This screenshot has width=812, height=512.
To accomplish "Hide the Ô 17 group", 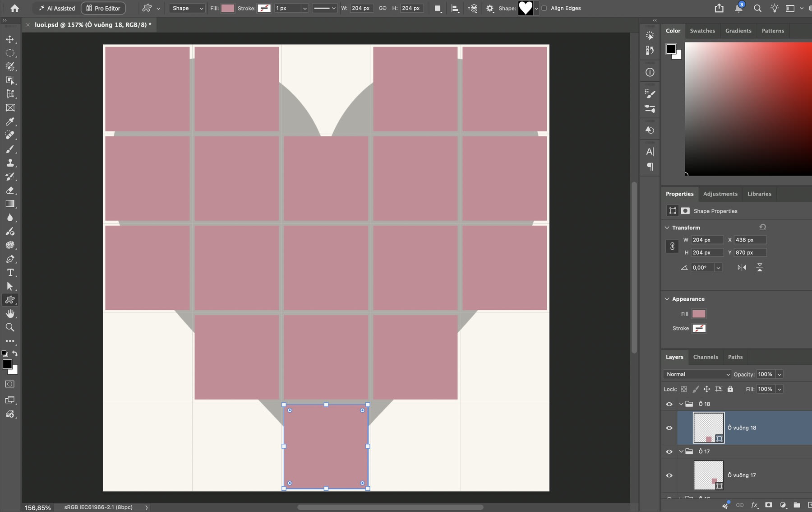I will coord(669,451).
